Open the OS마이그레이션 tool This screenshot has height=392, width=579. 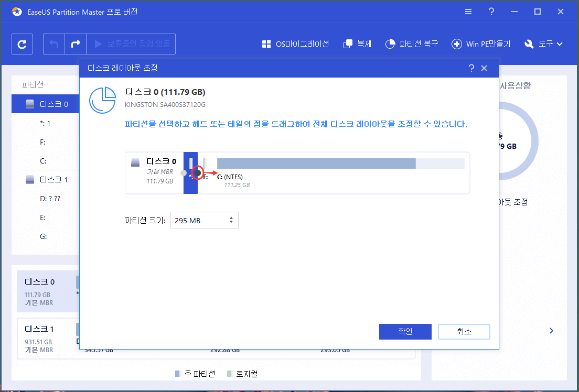tap(297, 44)
